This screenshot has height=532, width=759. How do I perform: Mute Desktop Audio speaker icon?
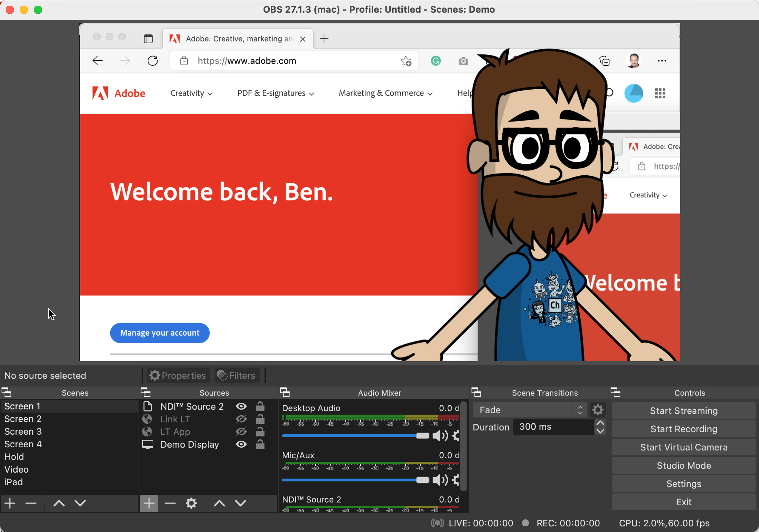coord(440,436)
